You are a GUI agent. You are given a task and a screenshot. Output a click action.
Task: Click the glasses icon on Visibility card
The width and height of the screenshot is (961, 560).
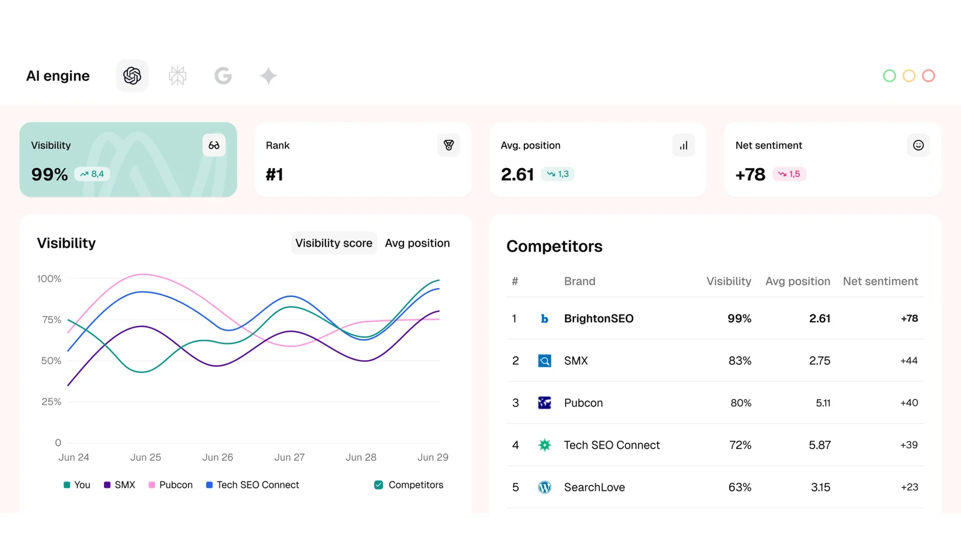pyautogui.click(x=214, y=145)
